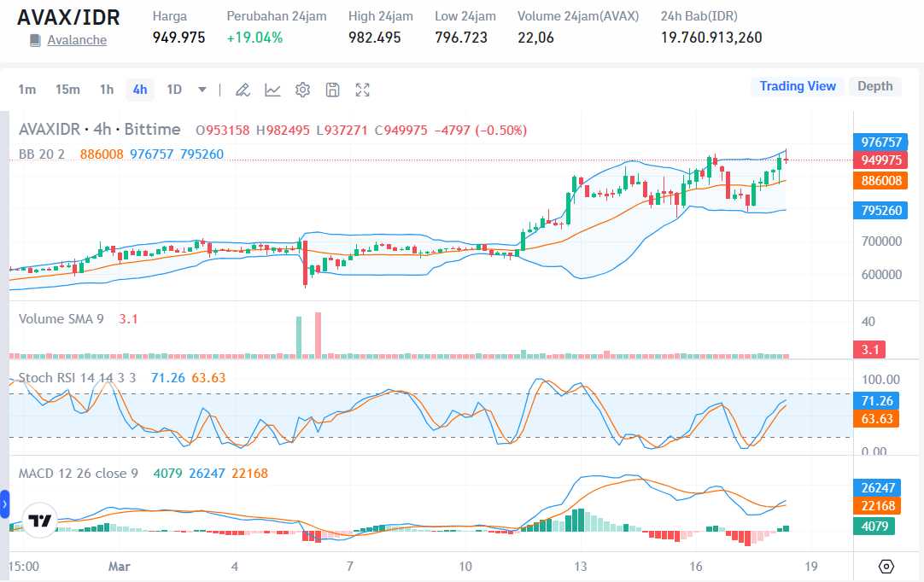This screenshot has height=582, width=924.
Task: Open chart settings gear icon
Action: pyautogui.click(x=302, y=90)
